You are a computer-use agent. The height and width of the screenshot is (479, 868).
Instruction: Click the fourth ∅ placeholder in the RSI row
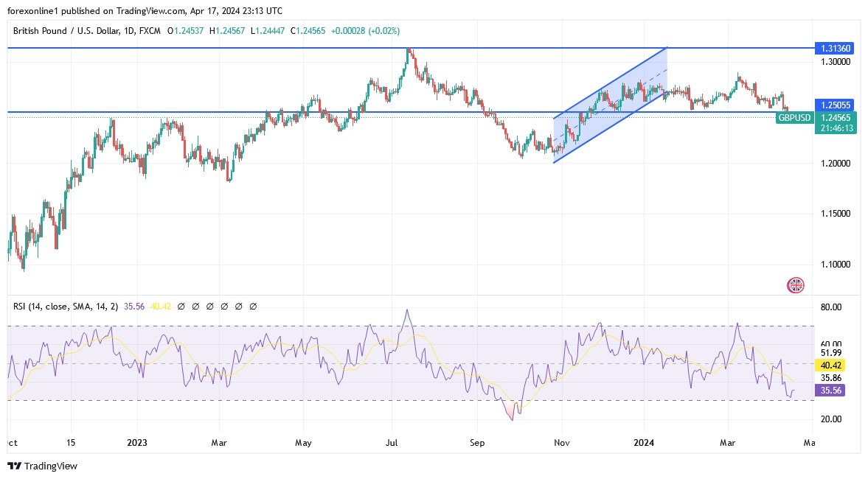click(x=224, y=306)
